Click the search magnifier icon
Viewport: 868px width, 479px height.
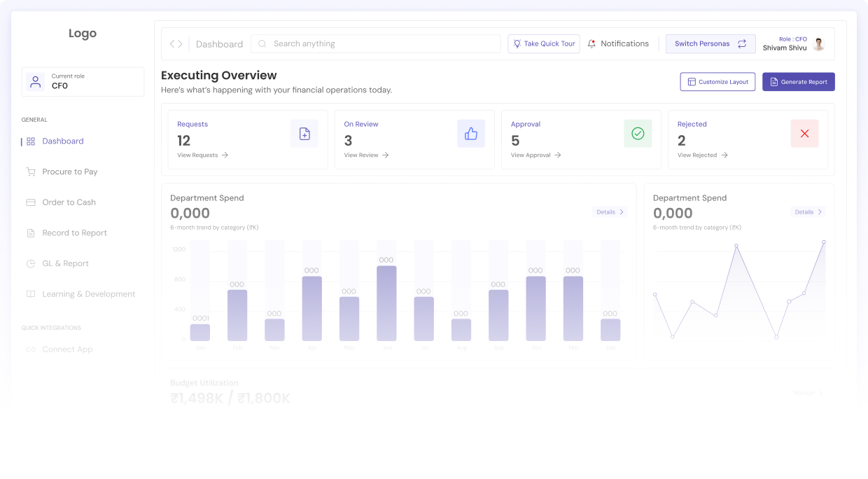coord(262,43)
